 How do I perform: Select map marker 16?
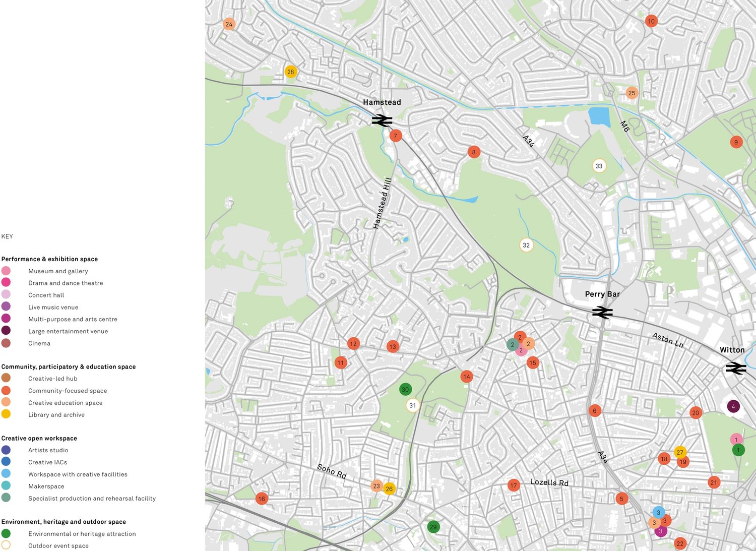coord(261,499)
